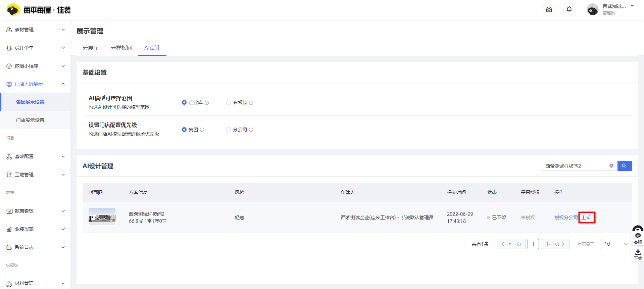This screenshot has height=289, width=644.
Task: Click the 未授权 authorization cell
Action: tap(528, 218)
